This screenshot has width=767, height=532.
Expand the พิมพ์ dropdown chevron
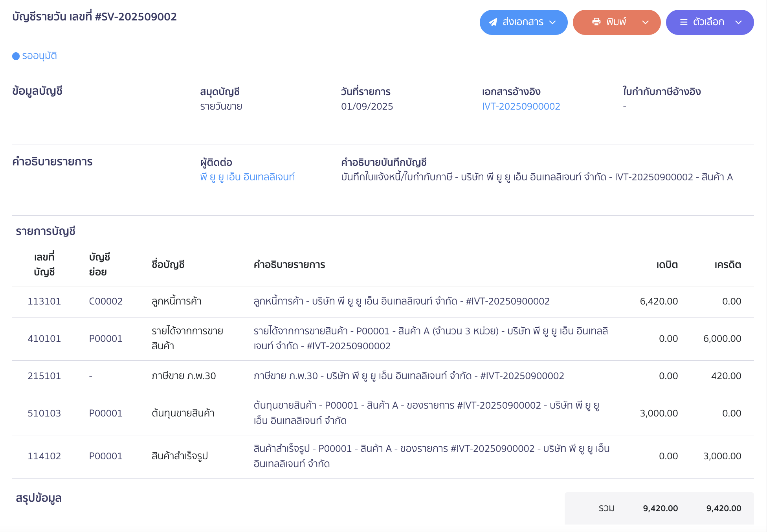coord(645,22)
